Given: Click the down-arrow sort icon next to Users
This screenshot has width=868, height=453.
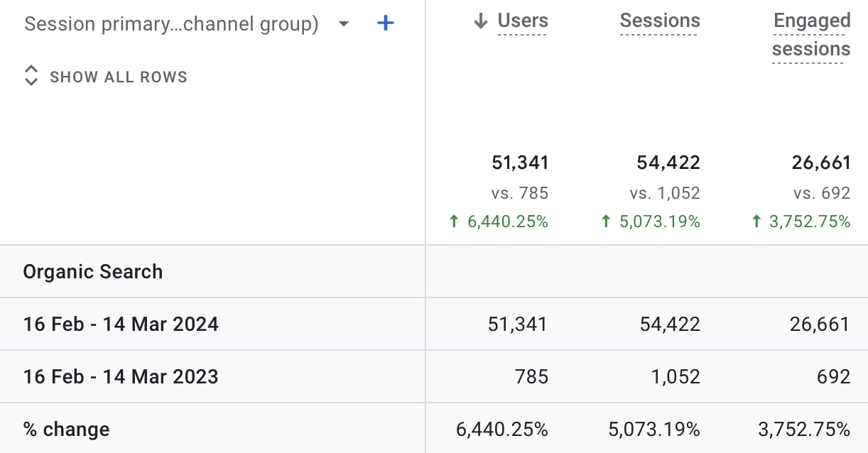Looking at the screenshot, I should [481, 22].
